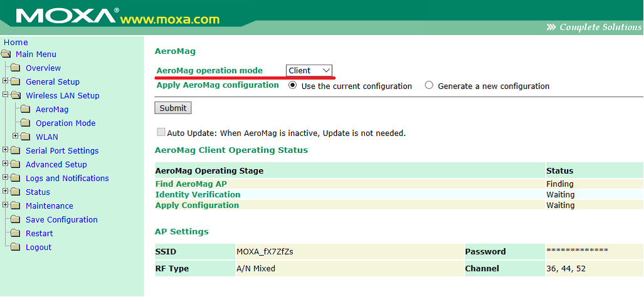The image size is (644, 297).
Task: Select Use the current configuration radio
Action: pyautogui.click(x=293, y=86)
